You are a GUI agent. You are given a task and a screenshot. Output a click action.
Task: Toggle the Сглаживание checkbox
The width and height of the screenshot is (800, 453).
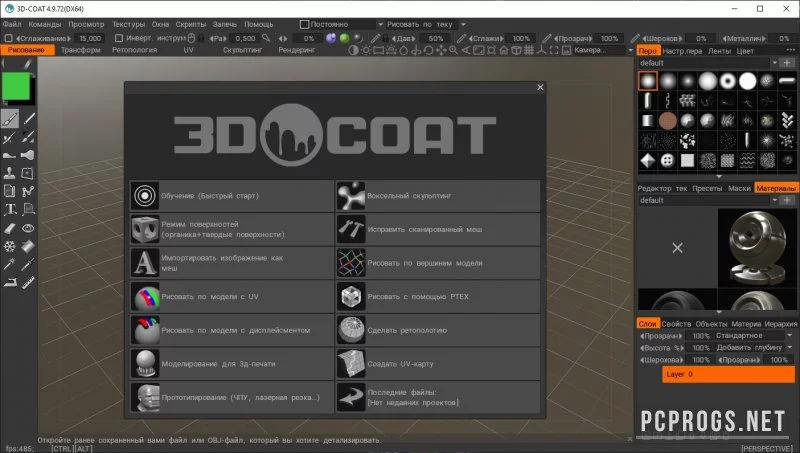[x=8, y=38]
